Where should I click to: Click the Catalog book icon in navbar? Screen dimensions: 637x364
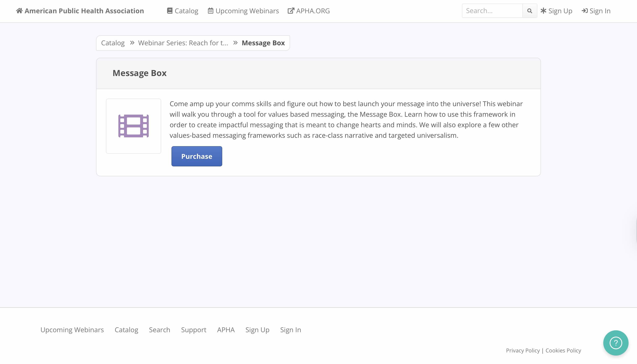pyautogui.click(x=170, y=11)
